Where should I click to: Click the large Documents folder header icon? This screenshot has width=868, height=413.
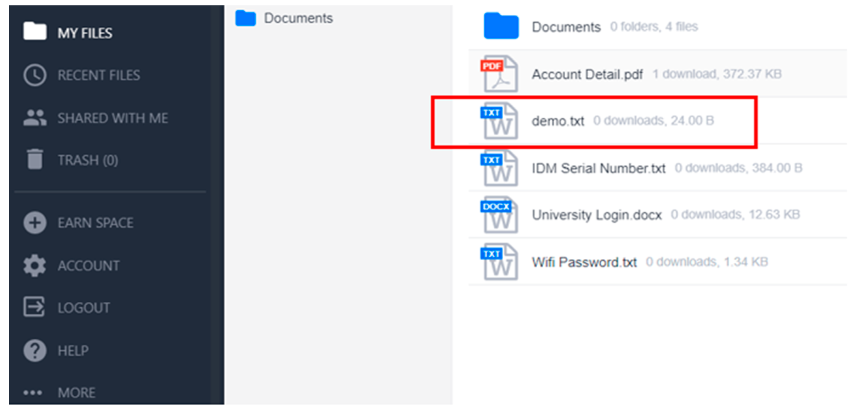point(501,26)
